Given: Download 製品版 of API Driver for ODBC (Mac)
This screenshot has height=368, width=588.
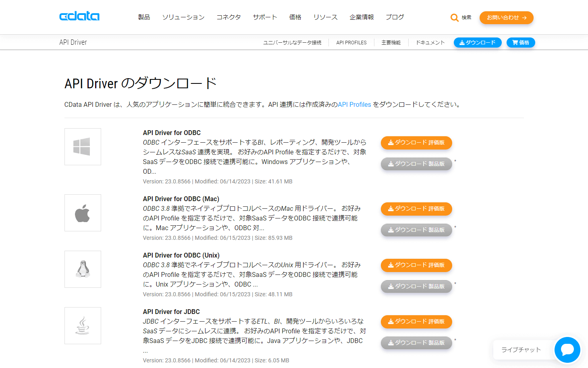Looking at the screenshot, I should (x=416, y=230).
